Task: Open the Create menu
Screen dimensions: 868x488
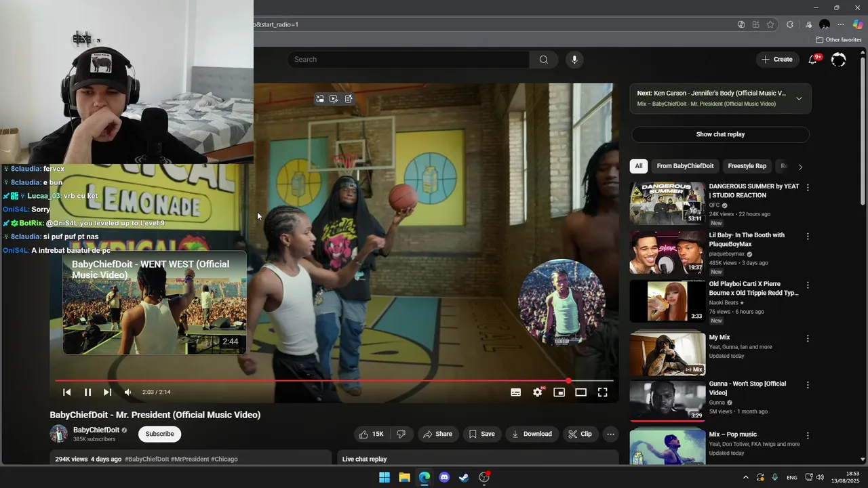Action: coord(777,60)
